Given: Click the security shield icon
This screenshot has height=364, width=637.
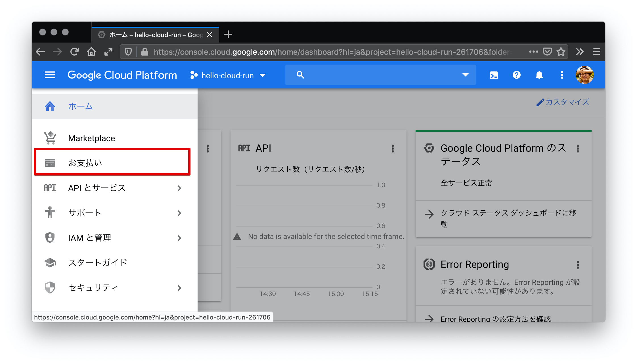Looking at the screenshot, I should tap(50, 287).
